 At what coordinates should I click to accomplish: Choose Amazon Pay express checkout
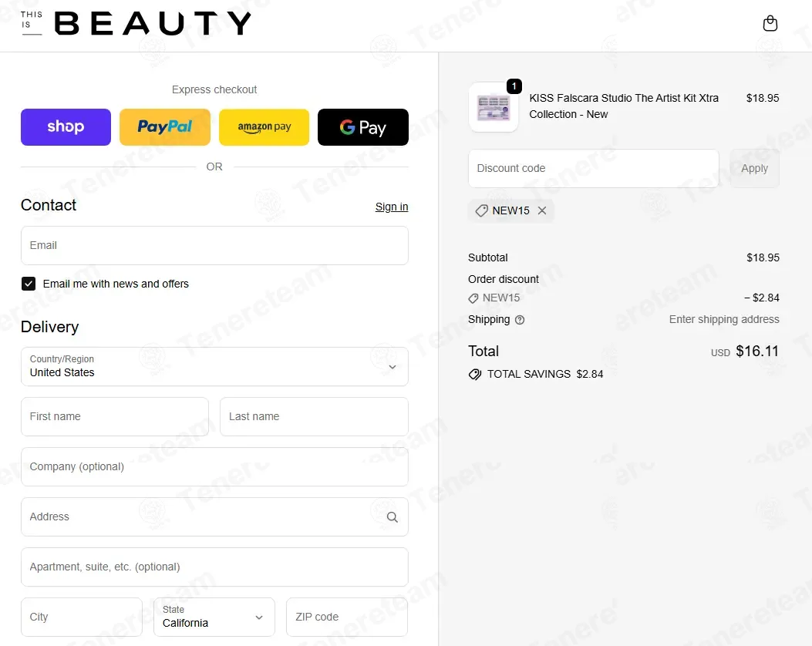click(x=264, y=127)
